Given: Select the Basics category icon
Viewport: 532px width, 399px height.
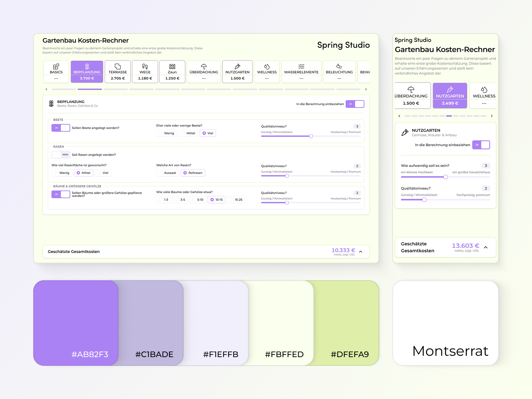Looking at the screenshot, I should [56, 66].
